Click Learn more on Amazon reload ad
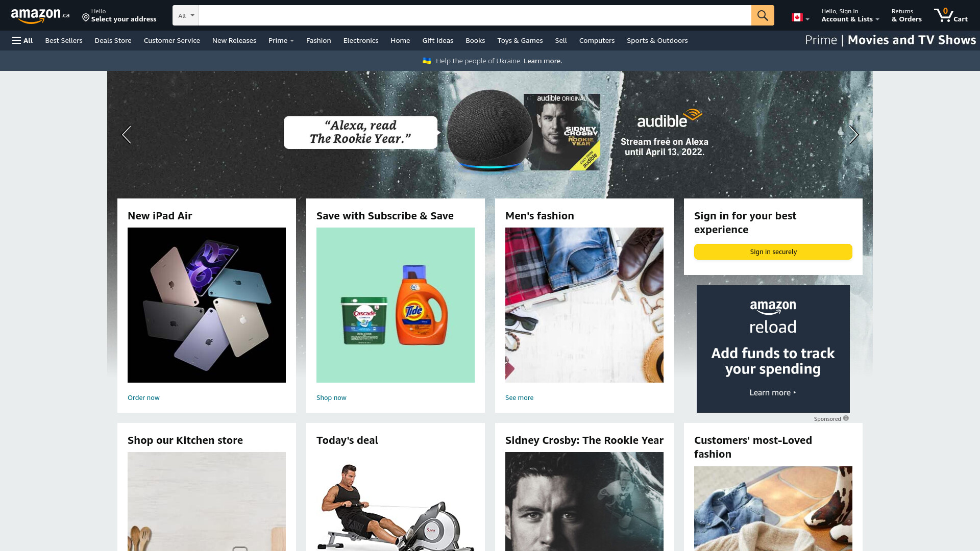Image resolution: width=980 pixels, height=551 pixels. pyautogui.click(x=773, y=392)
